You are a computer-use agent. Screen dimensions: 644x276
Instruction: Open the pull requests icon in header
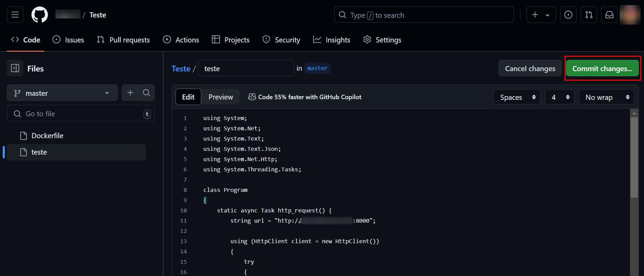[x=589, y=15]
